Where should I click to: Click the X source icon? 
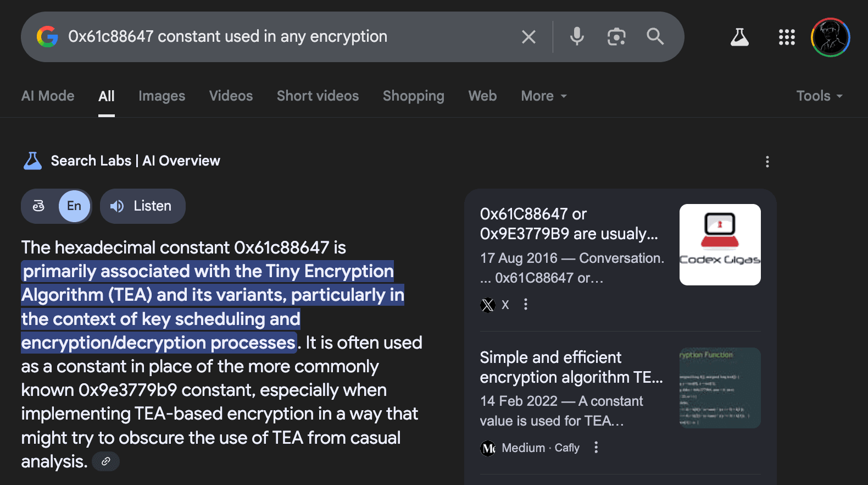(488, 305)
